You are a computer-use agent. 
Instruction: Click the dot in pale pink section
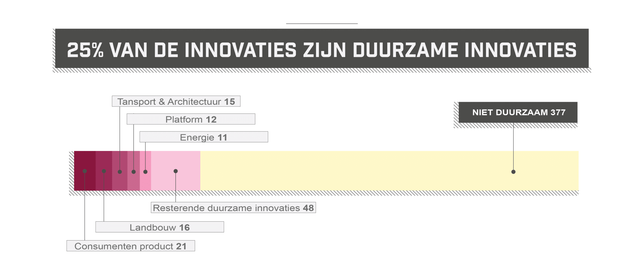tap(176, 171)
